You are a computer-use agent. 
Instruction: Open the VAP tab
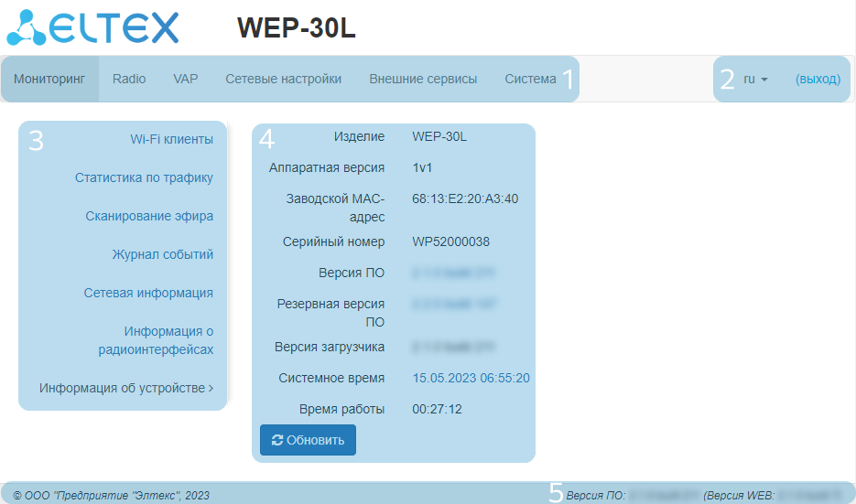(x=186, y=79)
